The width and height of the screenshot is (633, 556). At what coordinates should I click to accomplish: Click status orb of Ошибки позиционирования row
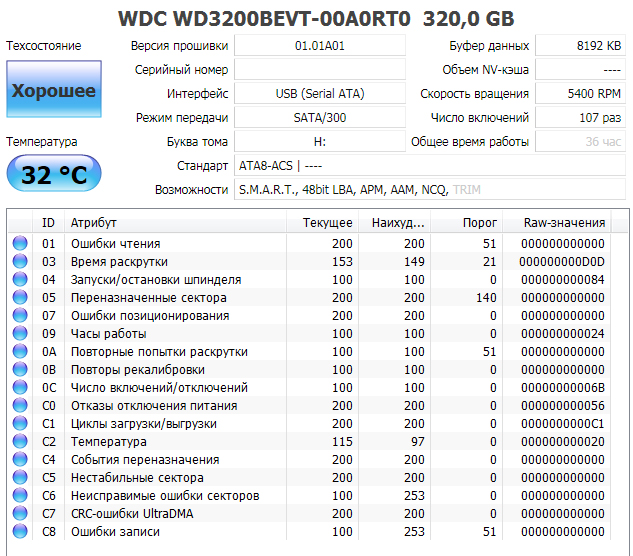(20, 315)
